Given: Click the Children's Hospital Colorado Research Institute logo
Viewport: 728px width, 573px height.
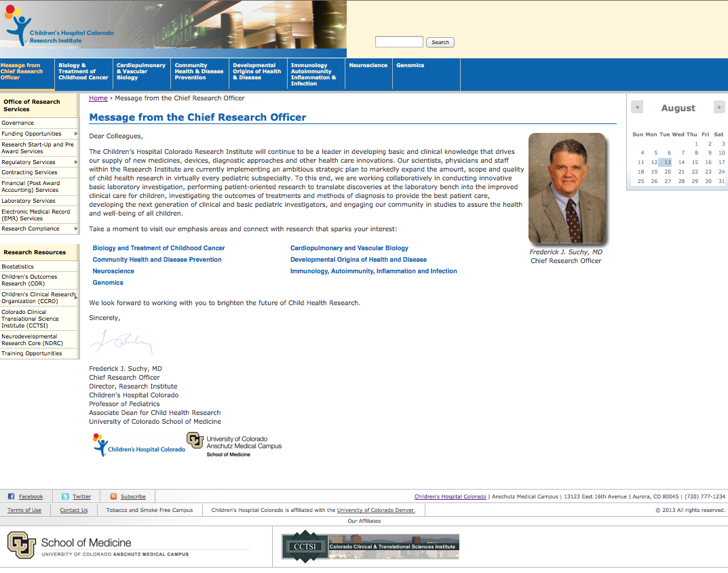Looking at the screenshot, I should tap(58, 25).
